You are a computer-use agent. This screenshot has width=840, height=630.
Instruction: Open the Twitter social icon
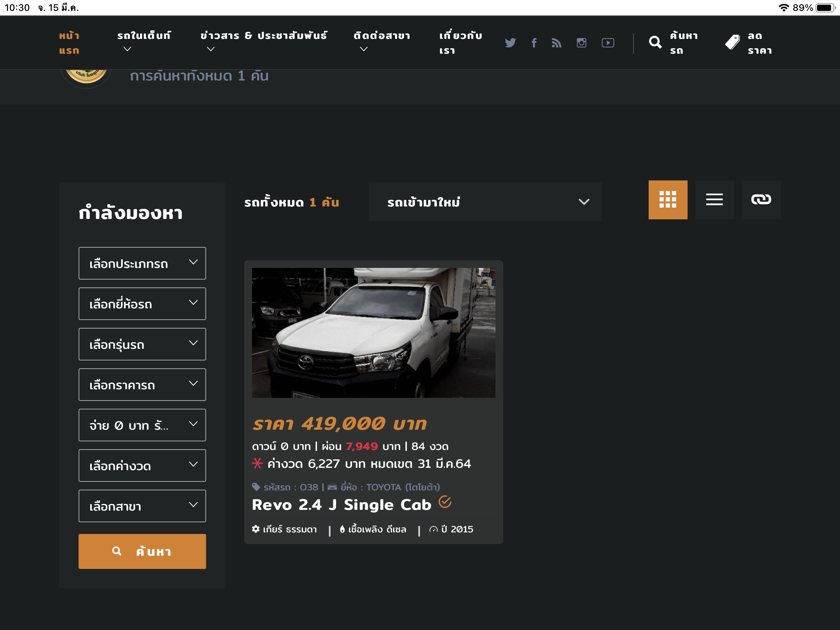click(510, 43)
